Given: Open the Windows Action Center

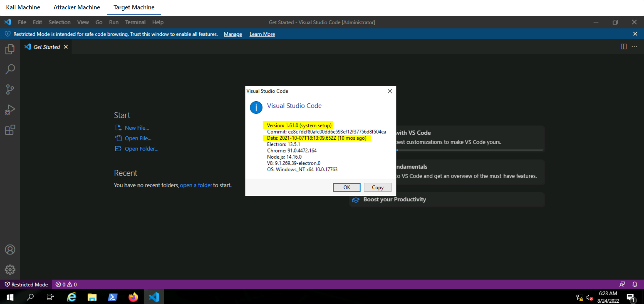Looking at the screenshot, I should point(631,297).
